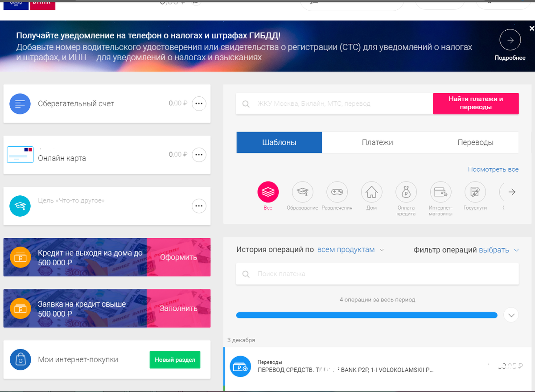
Task: Click the Новый раздел green button
Action: point(175,360)
